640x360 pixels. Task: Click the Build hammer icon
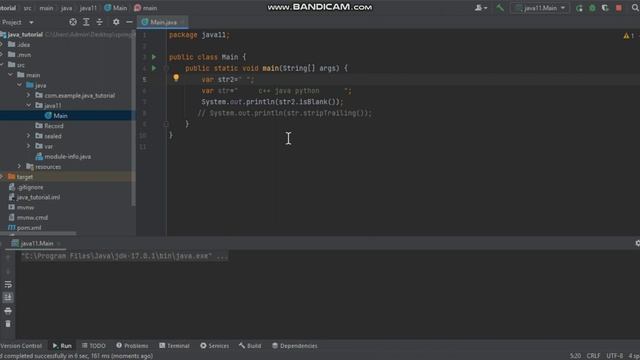tap(500, 8)
